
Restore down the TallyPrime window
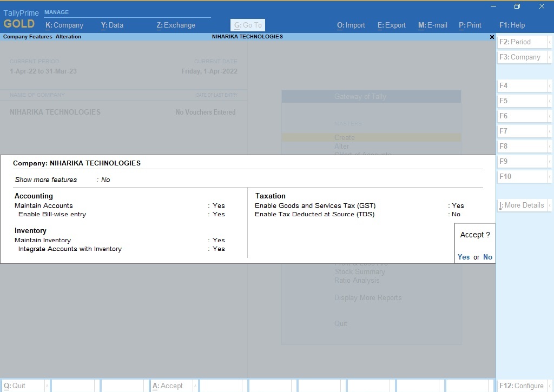[x=517, y=6]
